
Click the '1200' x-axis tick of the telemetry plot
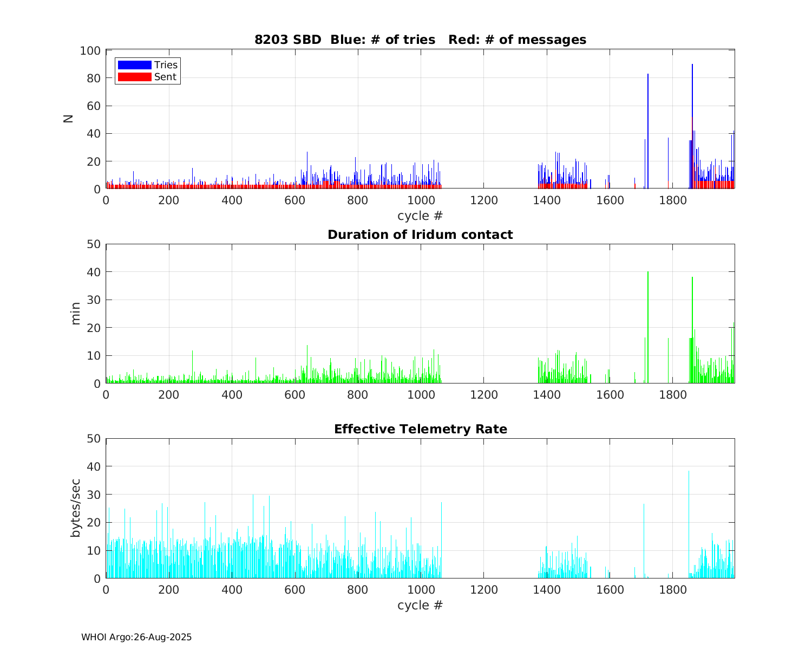(x=483, y=589)
